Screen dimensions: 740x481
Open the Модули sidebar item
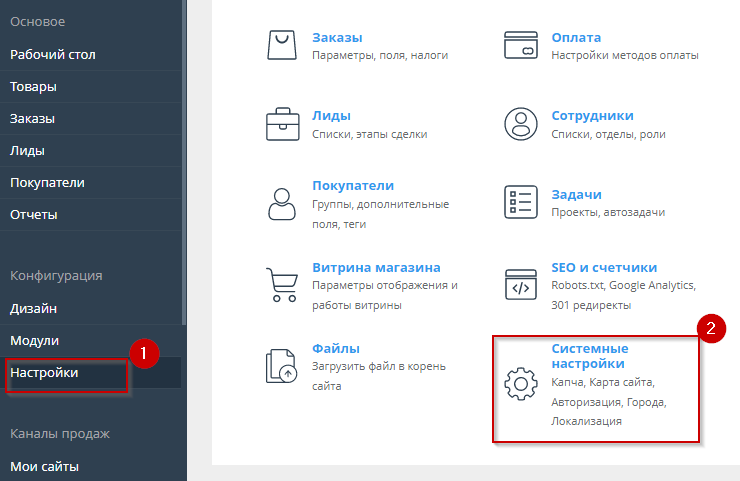tap(34, 341)
